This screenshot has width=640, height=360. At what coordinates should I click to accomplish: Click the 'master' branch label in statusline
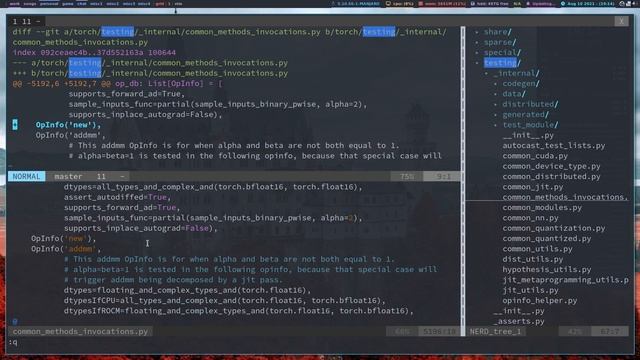click(68, 176)
